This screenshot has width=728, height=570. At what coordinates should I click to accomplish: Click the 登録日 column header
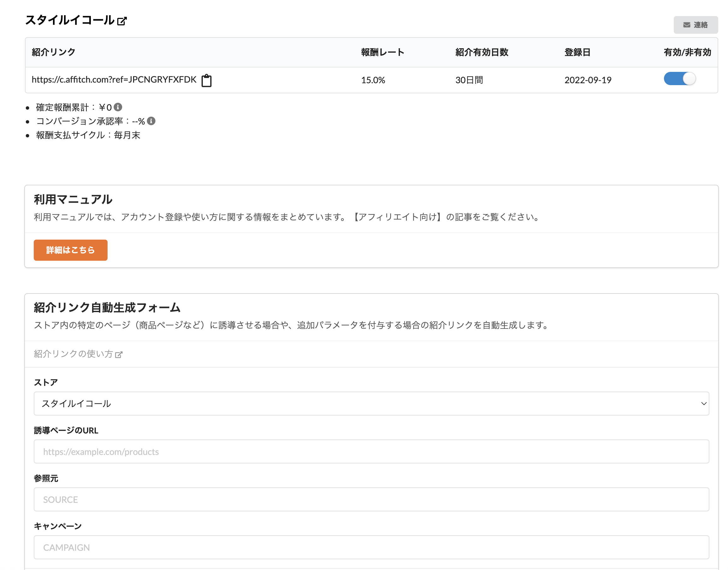[x=578, y=52]
